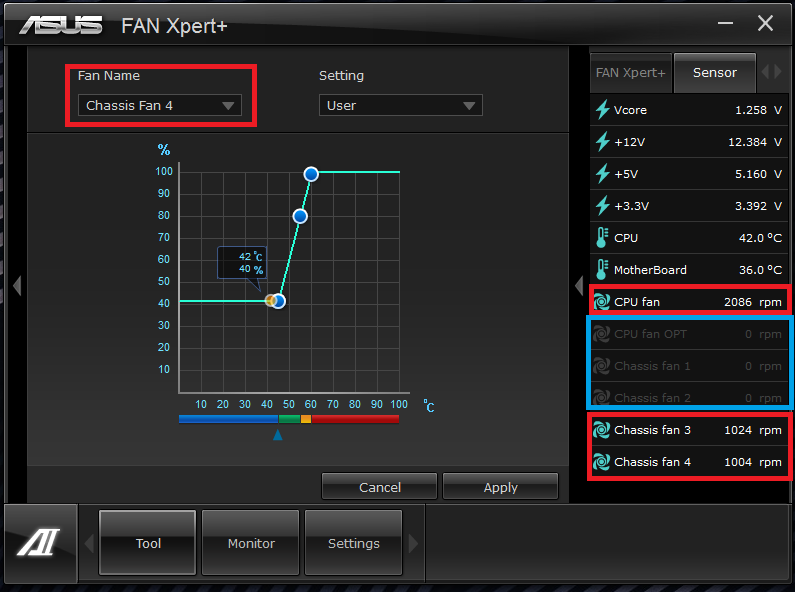Move bottom toolbar right with arrow

coord(413,543)
